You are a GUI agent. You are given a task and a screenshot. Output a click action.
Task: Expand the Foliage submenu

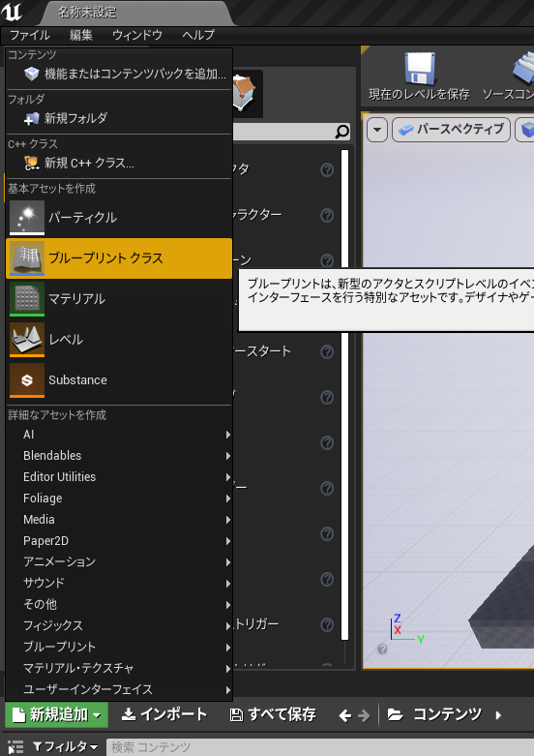119,499
